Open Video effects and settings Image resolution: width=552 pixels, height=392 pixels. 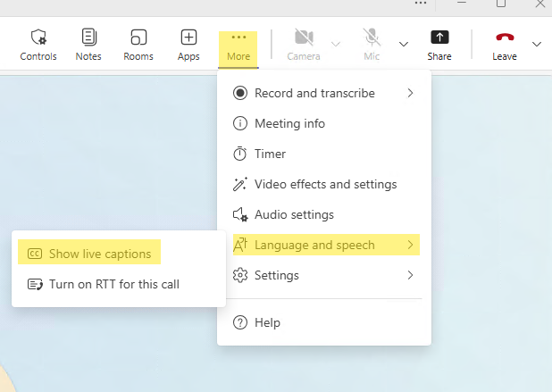(325, 184)
